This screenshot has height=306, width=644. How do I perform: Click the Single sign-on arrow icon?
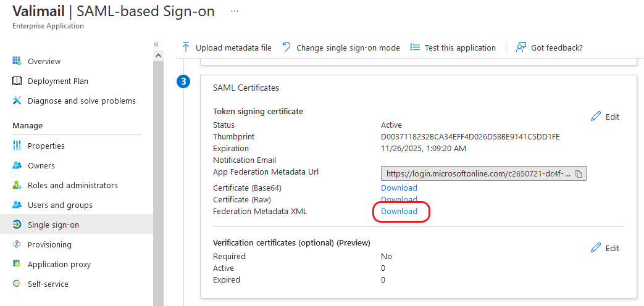(x=17, y=225)
